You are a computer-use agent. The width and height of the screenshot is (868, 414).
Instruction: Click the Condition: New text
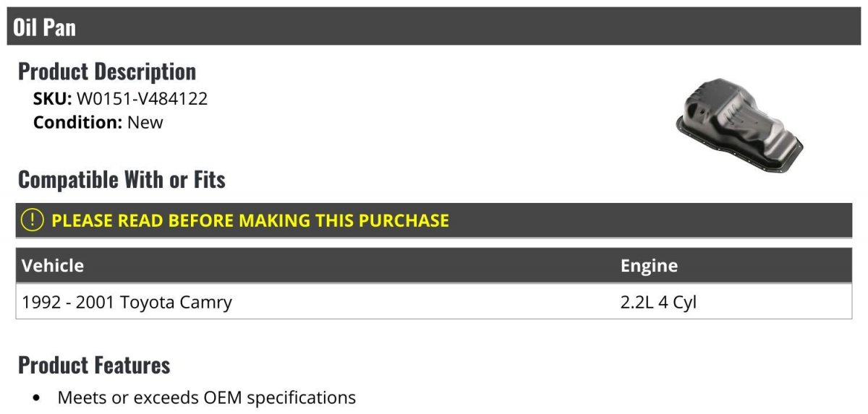pyautogui.click(x=98, y=122)
